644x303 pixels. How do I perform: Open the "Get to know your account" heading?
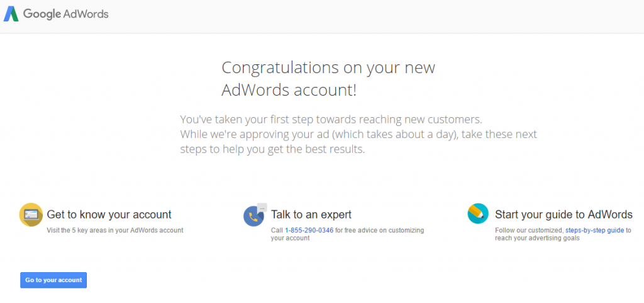(x=109, y=215)
